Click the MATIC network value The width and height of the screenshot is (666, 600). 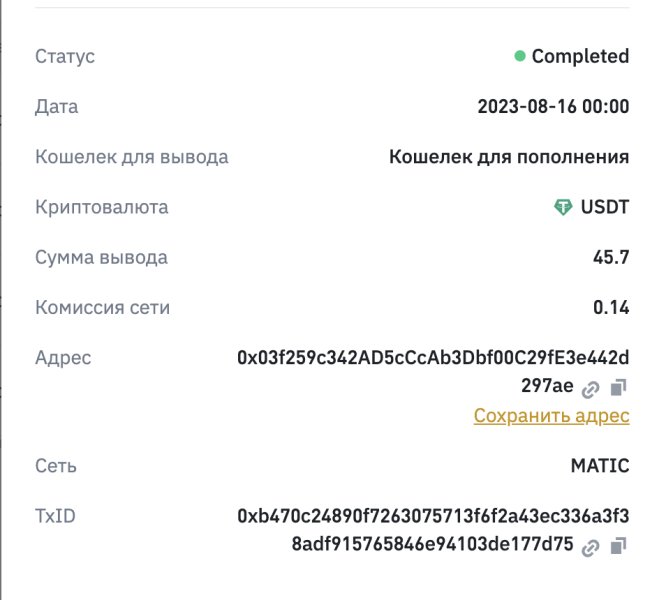tap(599, 466)
